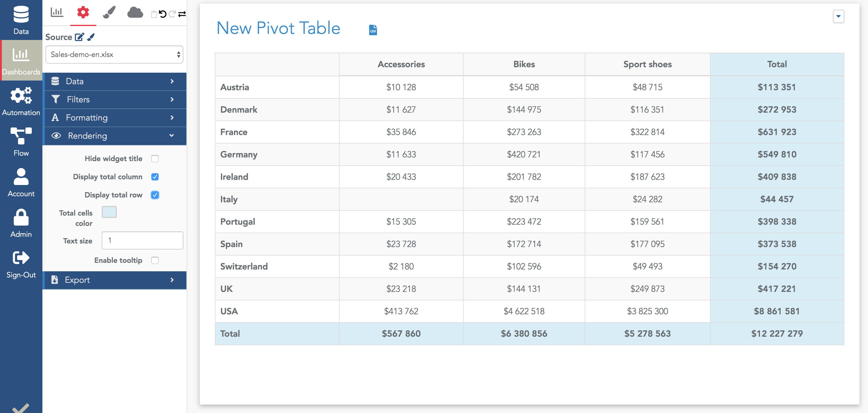The image size is (868, 413).
Task: Click the $4 622 518 Bikes cell
Action: click(x=524, y=311)
